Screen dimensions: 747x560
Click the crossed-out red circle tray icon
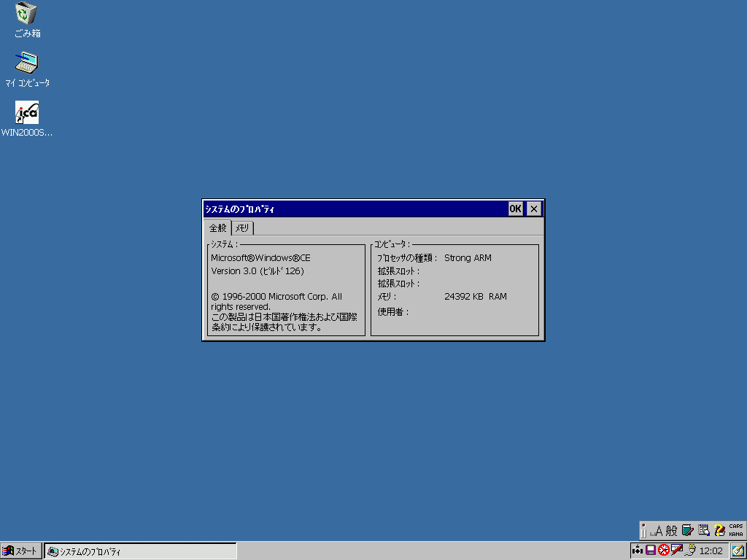pos(664,551)
